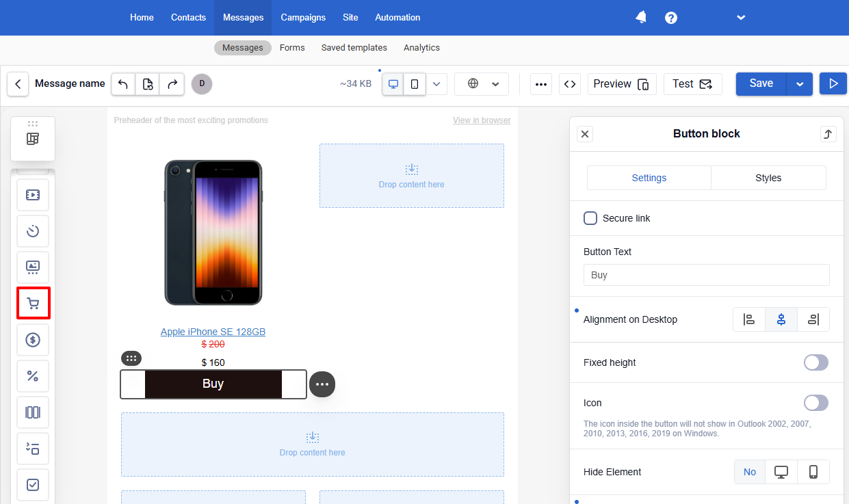Screen dimensions: 849x504
Task: Open the language globe dropdown
Action: (482, 84)
